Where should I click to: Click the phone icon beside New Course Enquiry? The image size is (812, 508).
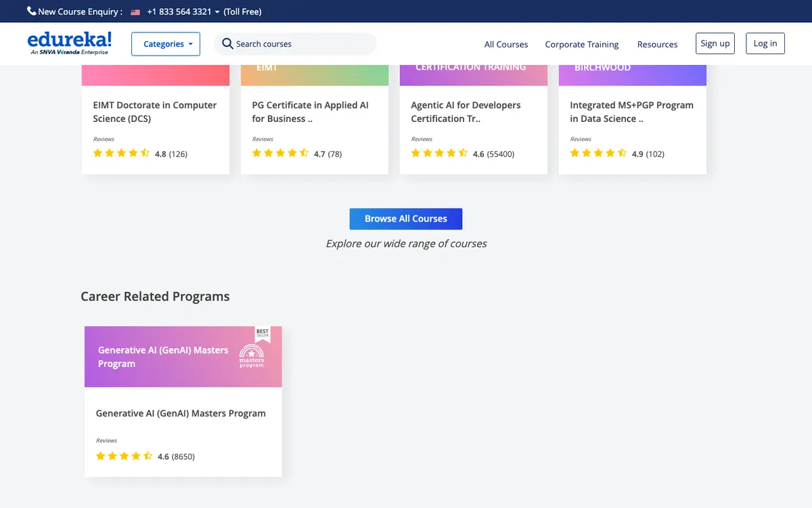click(31, 11)
